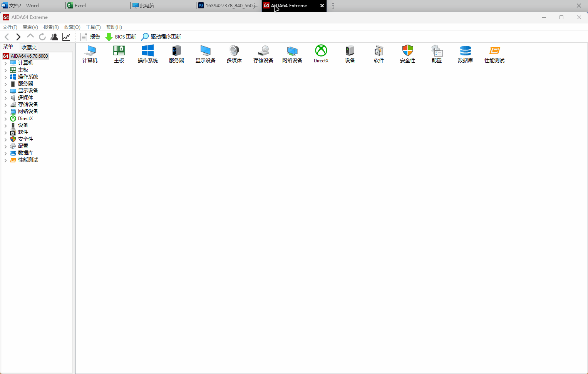
Task: Open the 性能测试 benchmark icon in main panel
Action: 494,54
